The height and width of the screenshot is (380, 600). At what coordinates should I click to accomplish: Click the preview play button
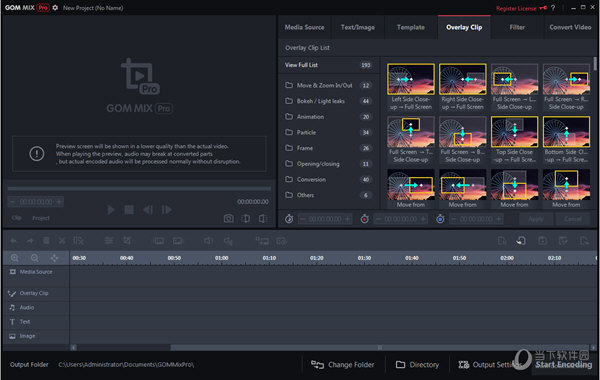point(111,210)
